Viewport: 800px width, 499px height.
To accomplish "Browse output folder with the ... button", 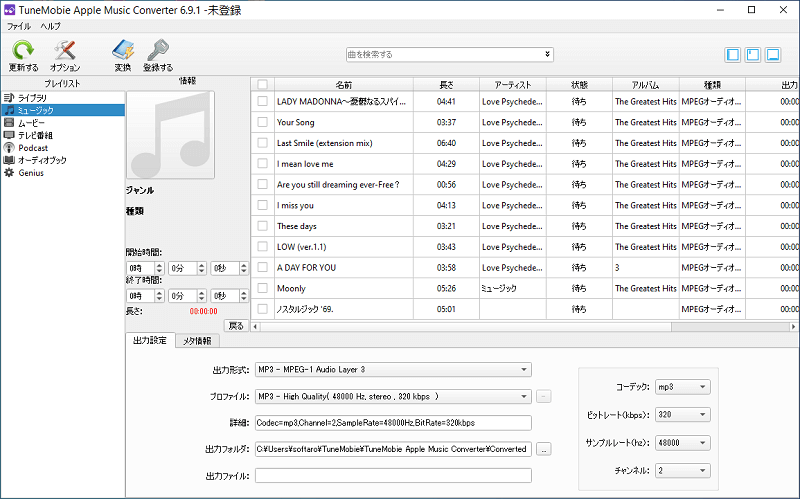I will point(544,450).
